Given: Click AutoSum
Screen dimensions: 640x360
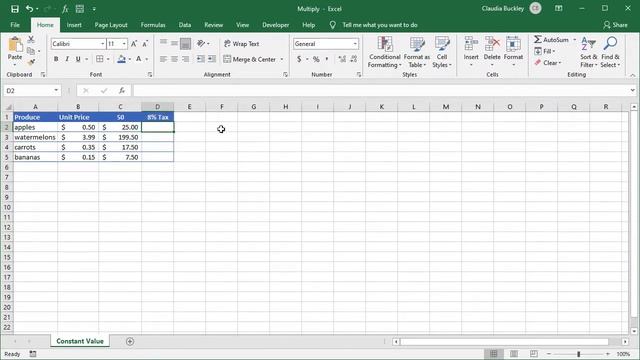Looking at the screenshot, I should (551, 40).
